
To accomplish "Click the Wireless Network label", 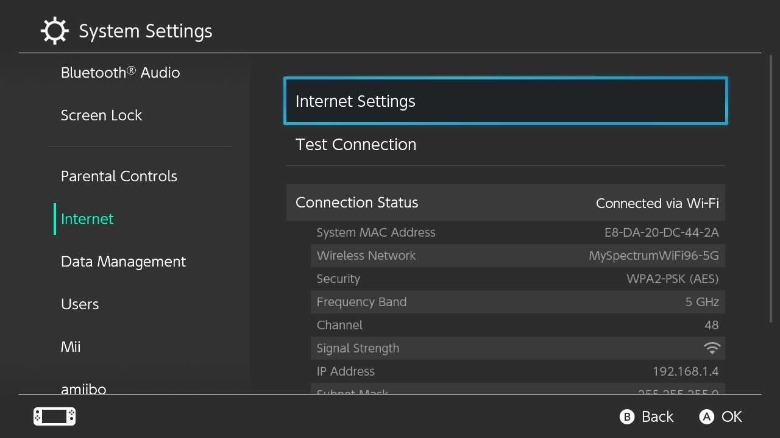I will 366,256.
